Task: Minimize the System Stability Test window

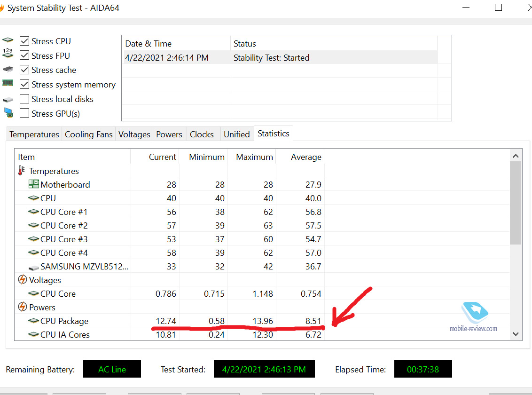Action: pyautogui.click(x=466, y=7)
